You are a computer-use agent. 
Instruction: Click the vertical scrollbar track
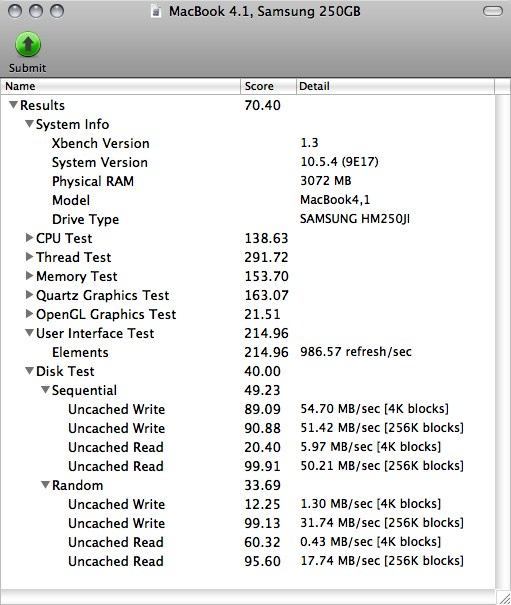[503, 340]
